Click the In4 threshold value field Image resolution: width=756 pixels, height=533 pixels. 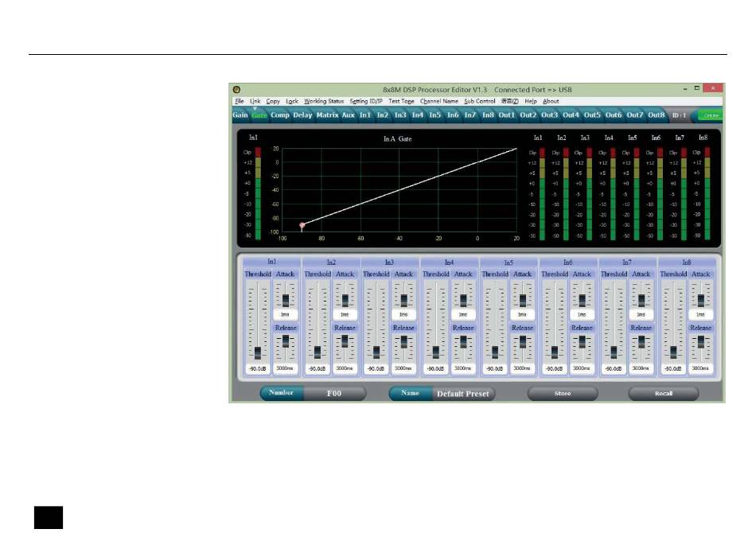(436, 368)
